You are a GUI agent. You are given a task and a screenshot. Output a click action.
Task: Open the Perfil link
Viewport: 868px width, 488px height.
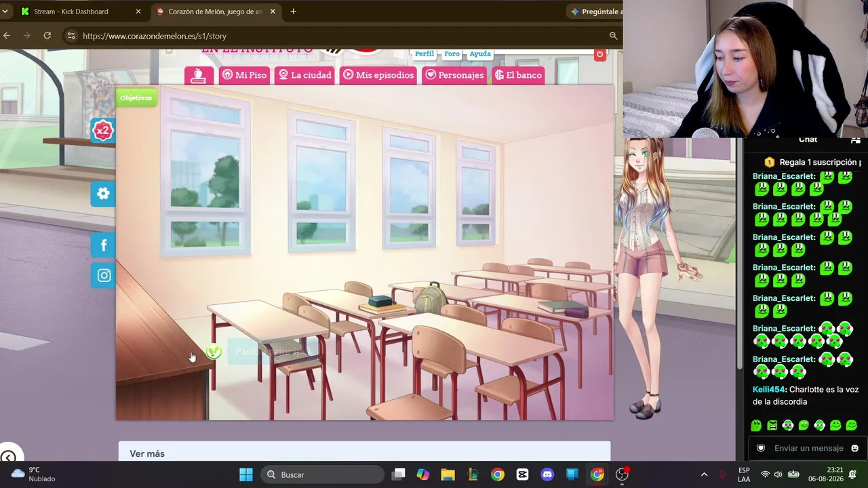tap(425, 54)
